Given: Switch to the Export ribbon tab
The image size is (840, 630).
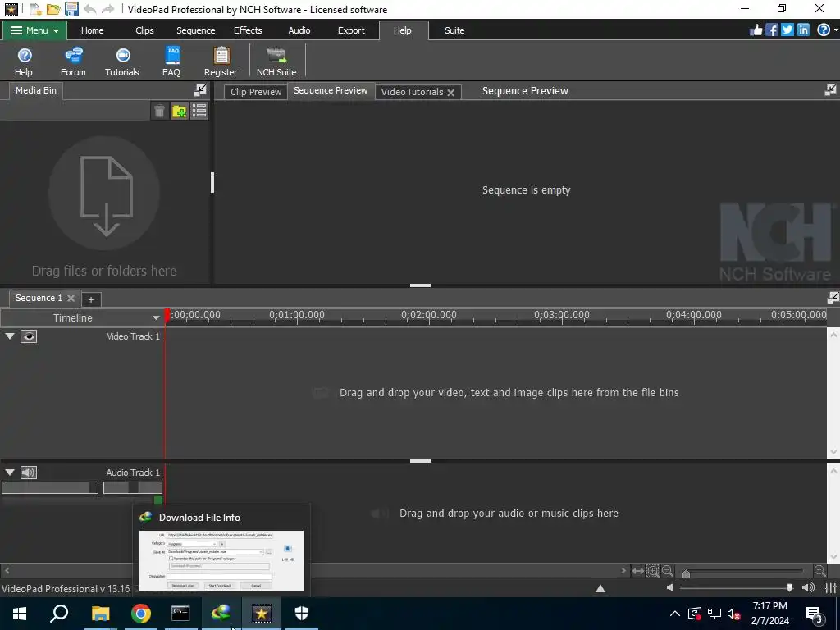Looking at the screenshot, I should click(351, 30).
